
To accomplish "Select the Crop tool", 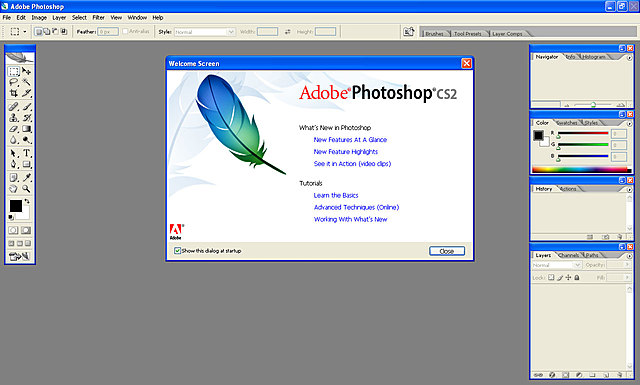I will click(13, 93).
